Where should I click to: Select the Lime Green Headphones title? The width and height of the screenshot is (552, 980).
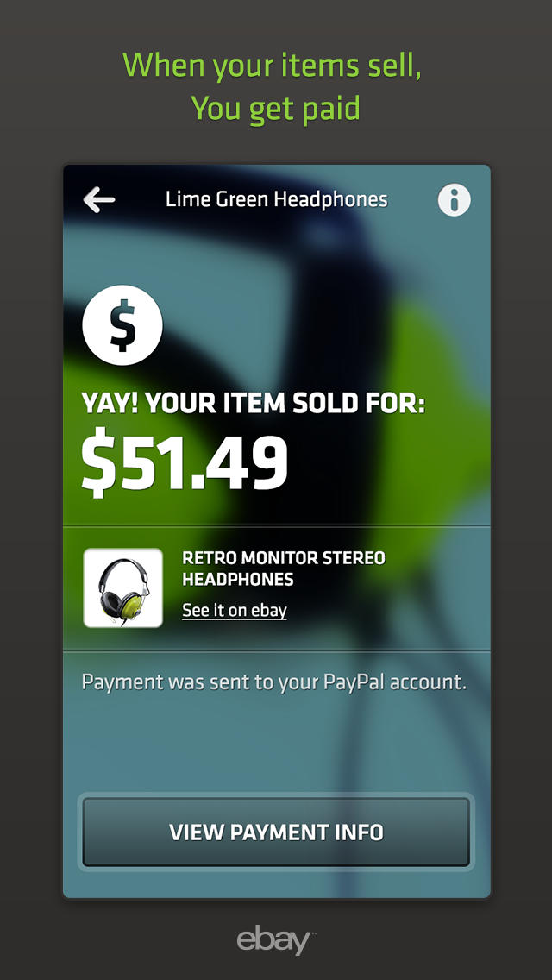coord(276,199)
